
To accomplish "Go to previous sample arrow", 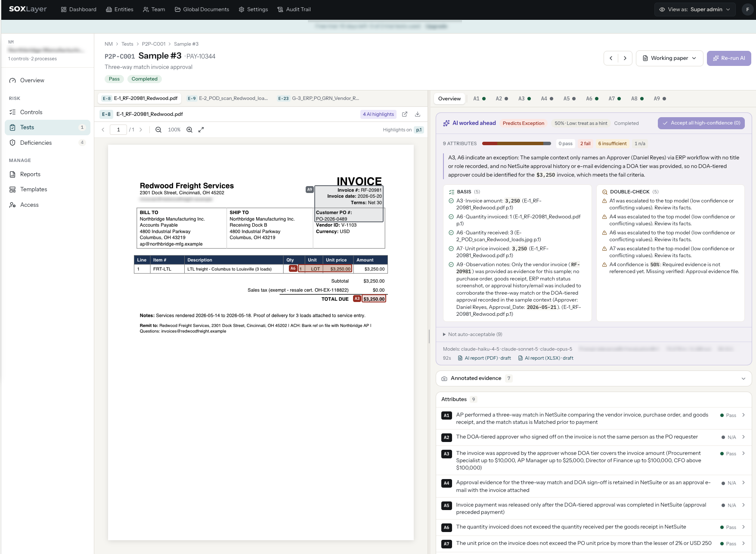I will coord(611,58).
